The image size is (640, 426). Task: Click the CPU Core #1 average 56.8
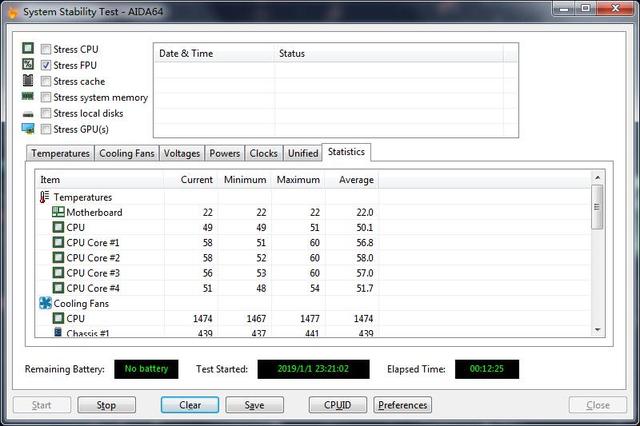coord(365,243)
